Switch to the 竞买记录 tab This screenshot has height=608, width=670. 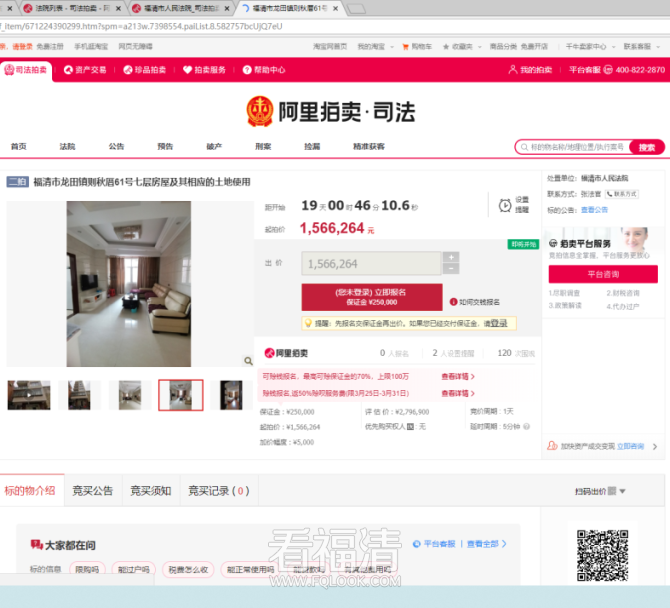219,491
